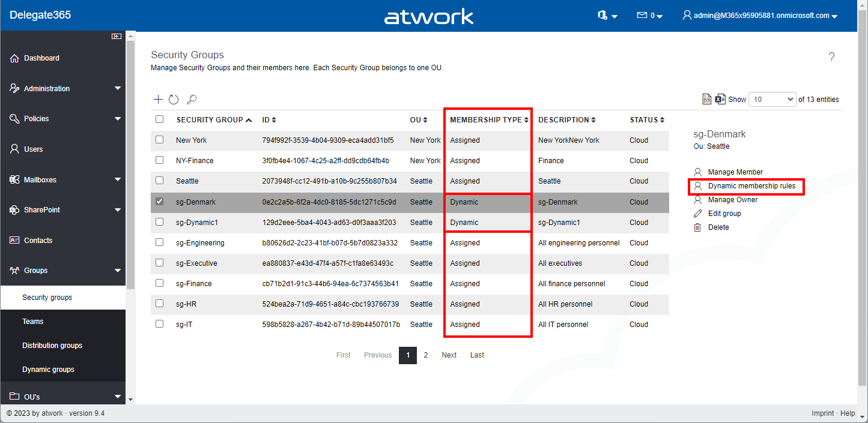Check the Seattle group checkbox
The image size is (868, 423).
159,181
